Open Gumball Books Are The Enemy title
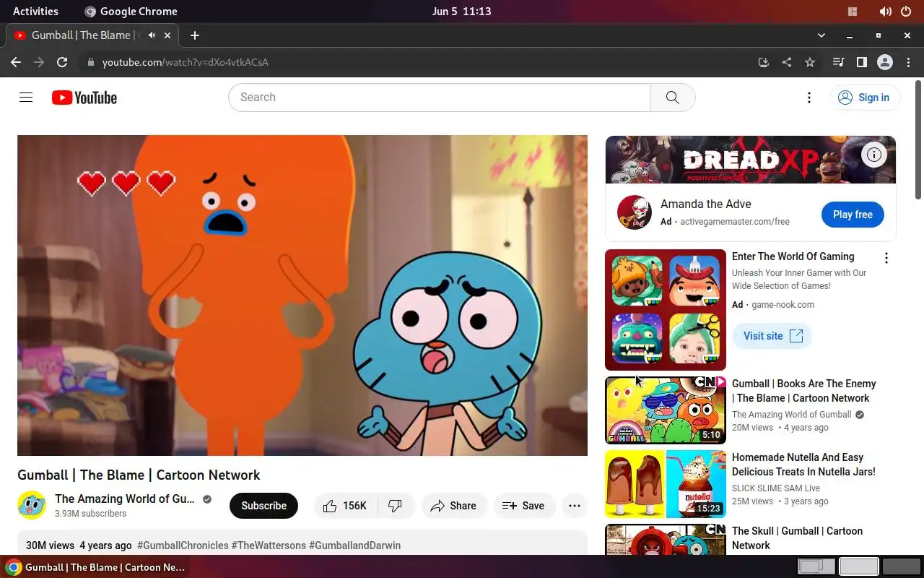The height and width of the screenshot is (578, 924). (803, 391)
